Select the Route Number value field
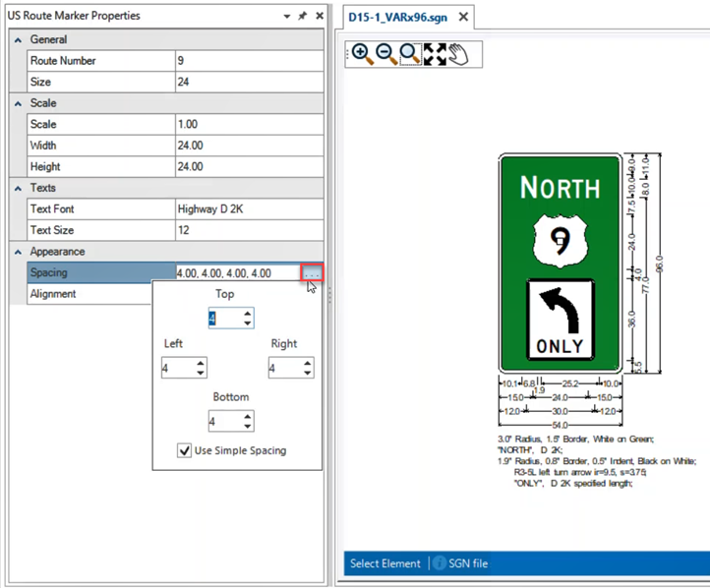Image resolution: width=710 pixels, height=588 pixels. click(x=248, y=61)
